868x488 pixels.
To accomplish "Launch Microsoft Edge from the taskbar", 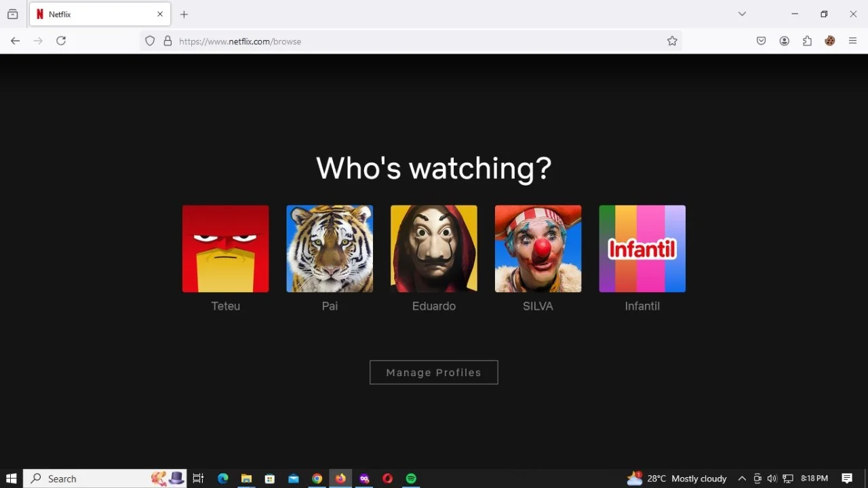I will point(222,479).
